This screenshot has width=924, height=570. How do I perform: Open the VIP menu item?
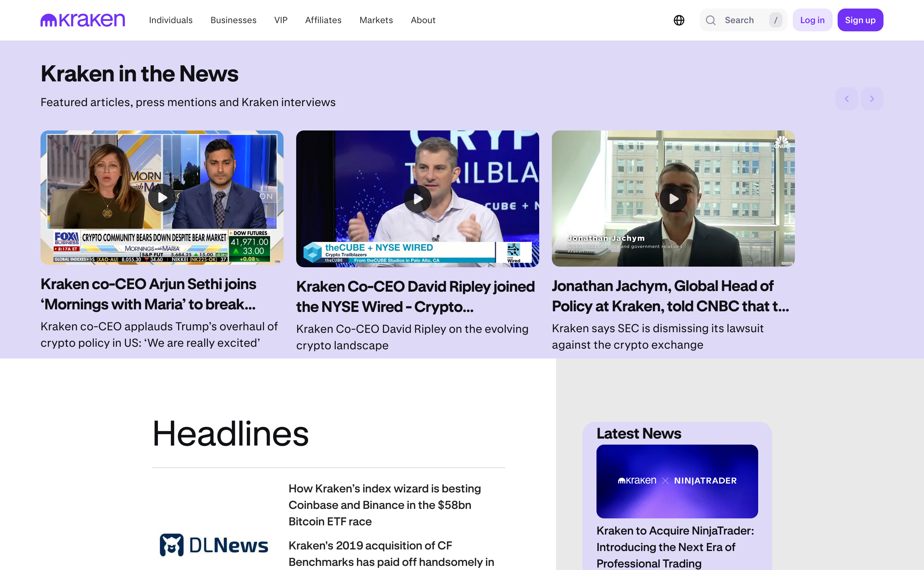coord(281,20)
